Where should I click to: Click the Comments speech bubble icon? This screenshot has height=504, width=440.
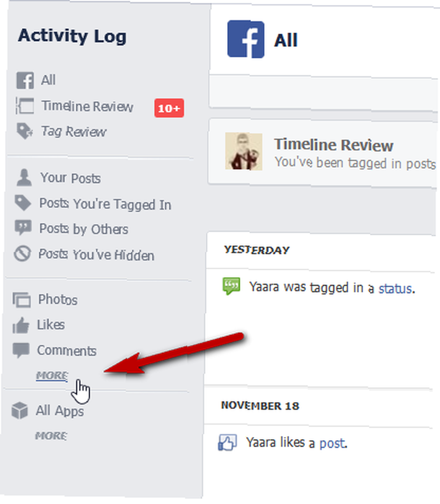[21, 350]
